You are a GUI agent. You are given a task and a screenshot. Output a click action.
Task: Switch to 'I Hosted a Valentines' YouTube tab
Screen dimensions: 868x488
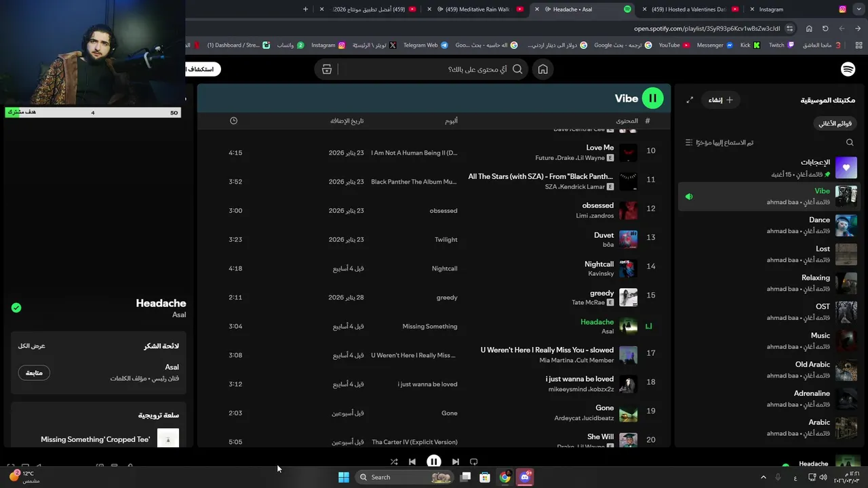click(690, 9)
